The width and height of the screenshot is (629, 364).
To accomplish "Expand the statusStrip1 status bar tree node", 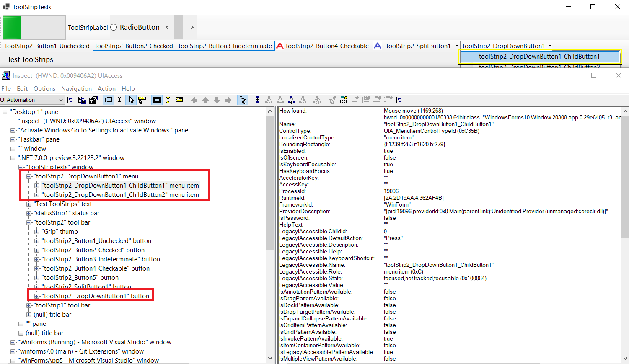I will 28,213.
